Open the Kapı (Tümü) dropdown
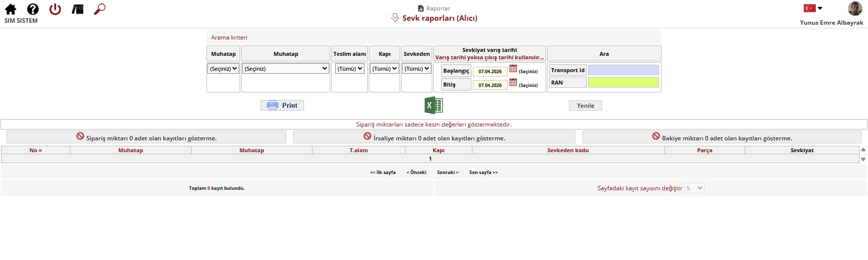The width and height of the screenshot is (868, 260). (385, 69)
